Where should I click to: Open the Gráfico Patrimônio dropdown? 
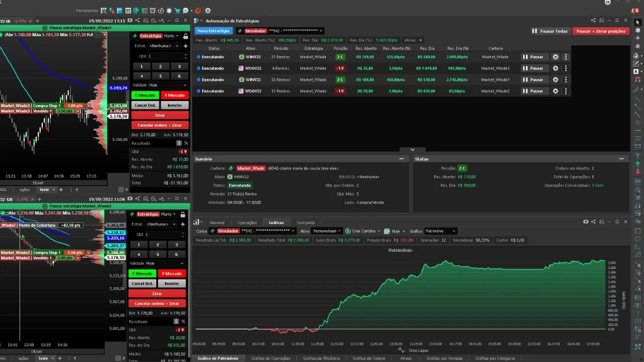point(441,231)
